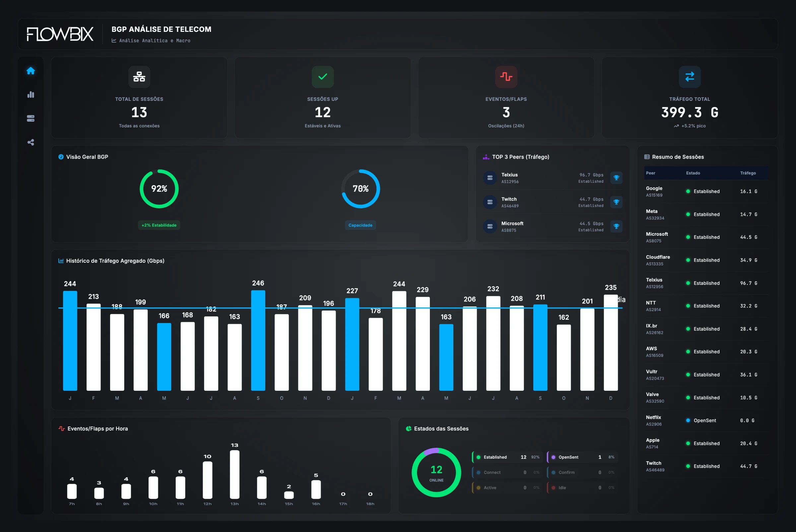The height and width of the screenshot is (532, 796).
Task: Sort table by Estado column header
Action: pyautogui.click(x=693, y=173)
